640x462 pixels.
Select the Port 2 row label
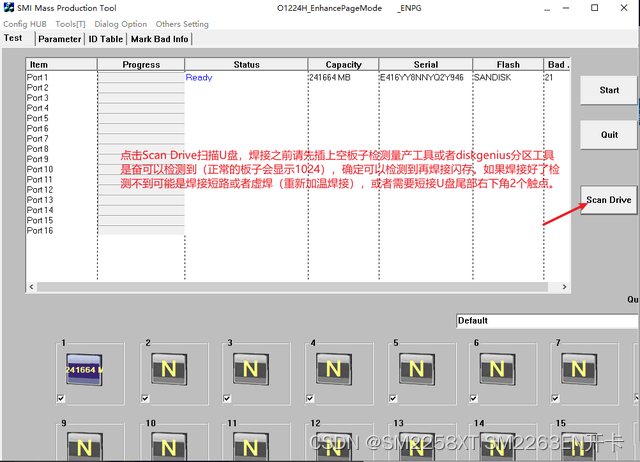point(38,88)
